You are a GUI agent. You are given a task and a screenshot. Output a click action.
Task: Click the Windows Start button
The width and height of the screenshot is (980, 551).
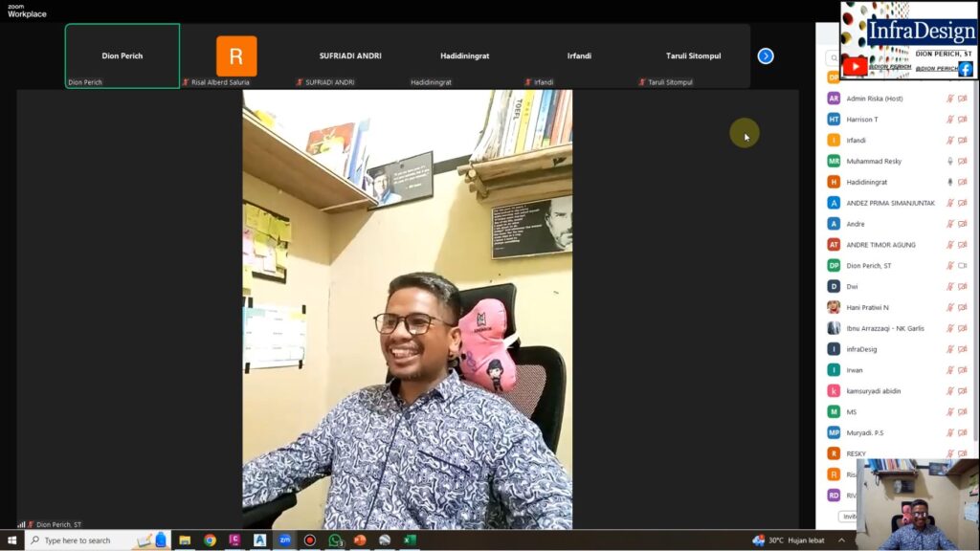(x=11, y=540)
